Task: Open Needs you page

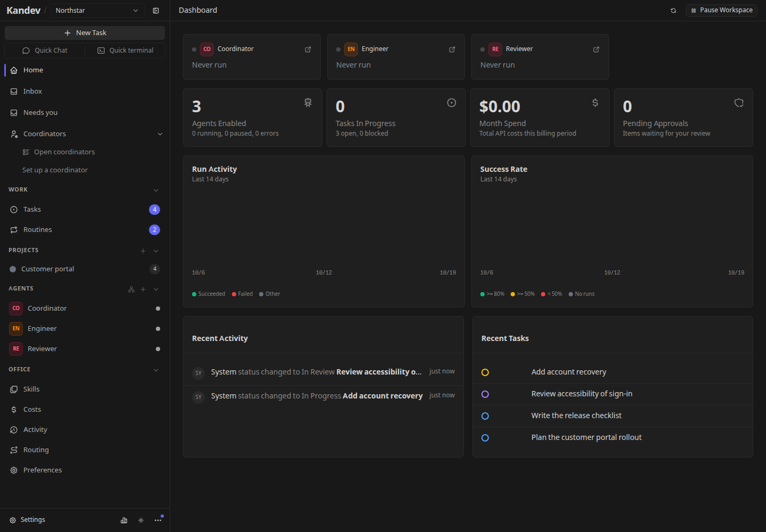Action: pyautogui.click(x=85, y=113)
